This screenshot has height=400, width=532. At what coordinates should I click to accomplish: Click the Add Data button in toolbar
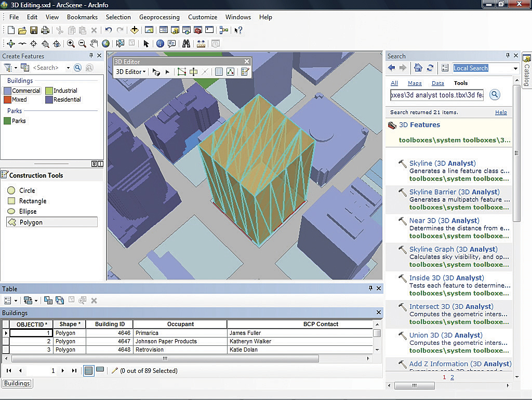(135, 31)
